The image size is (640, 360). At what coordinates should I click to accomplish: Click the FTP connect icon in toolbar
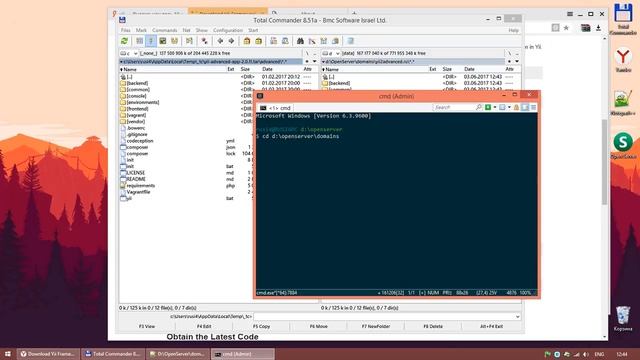click(x=273, y=41)
